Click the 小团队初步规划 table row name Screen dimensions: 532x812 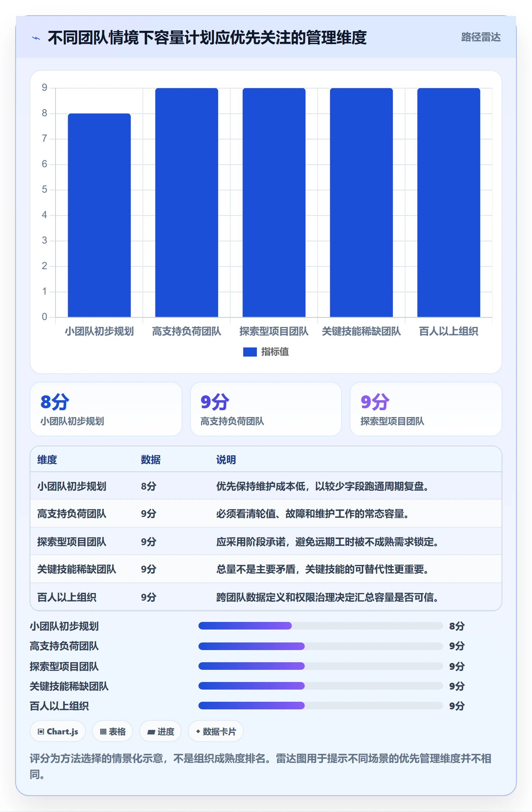coord(72,486)
